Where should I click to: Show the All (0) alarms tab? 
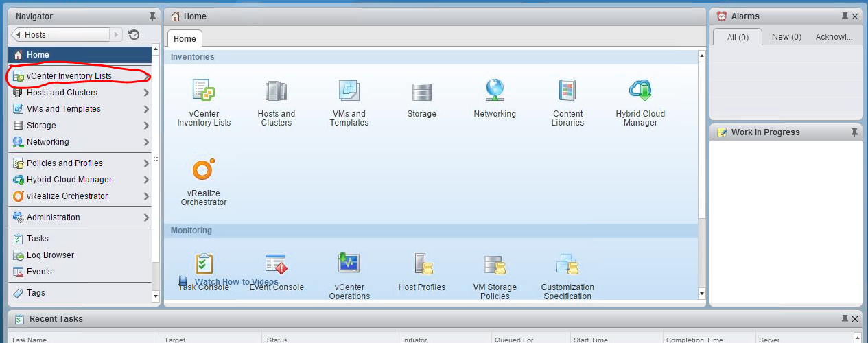pyautogui.click(x=738, y=38)
